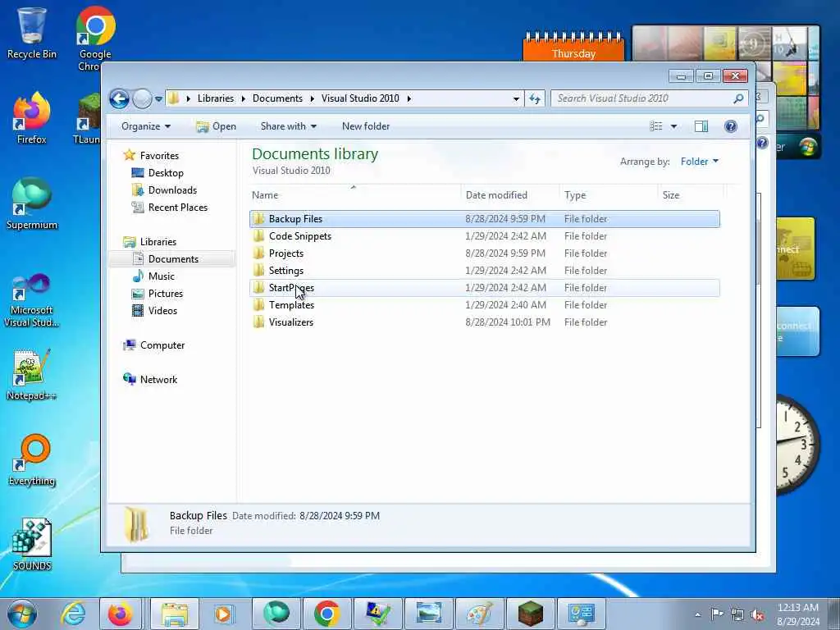840x630 pixels.
Task: Click the 8/28/2024 10:01 PM date cell
Action: click(508, 322)
